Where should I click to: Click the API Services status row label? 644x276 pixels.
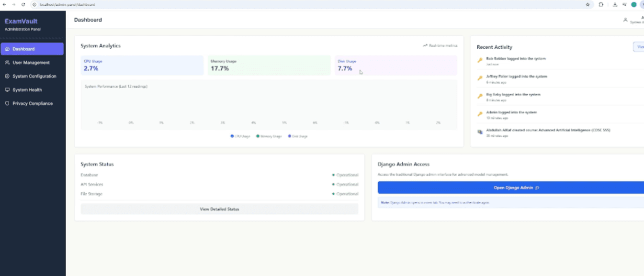pos(92,184)
